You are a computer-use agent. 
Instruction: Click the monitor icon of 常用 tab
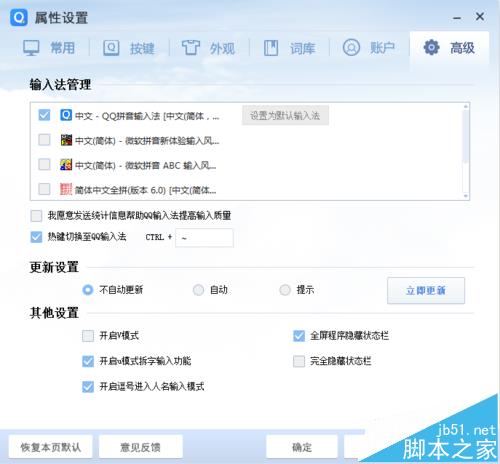coord(31,48)
